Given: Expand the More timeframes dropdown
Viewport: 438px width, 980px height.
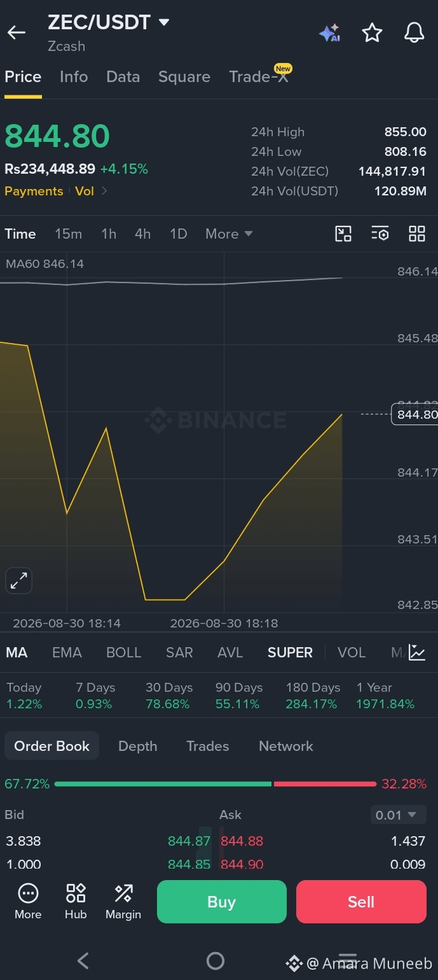Looking at the screenshot, I should pos(229,234).
